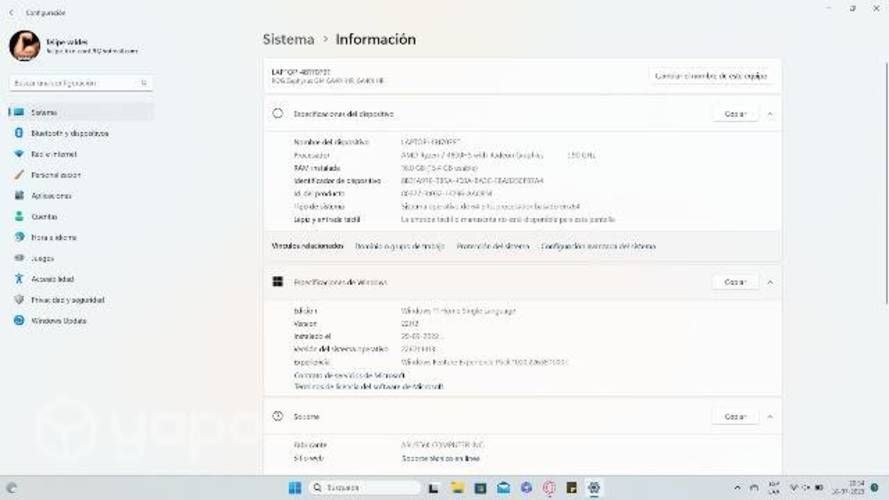Open Soporte técnico en línea link
This screenshot has width=889, height=500.
(x=441, y=459)
